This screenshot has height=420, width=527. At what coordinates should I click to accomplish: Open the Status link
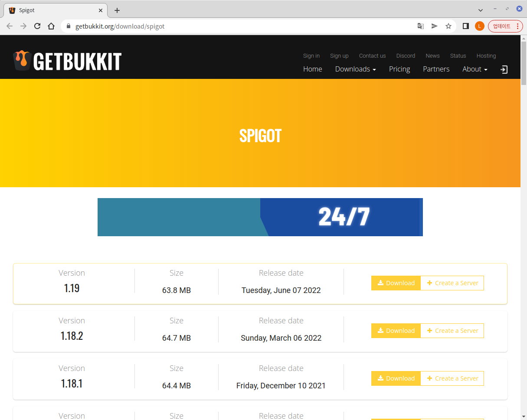tap(458, 55)
